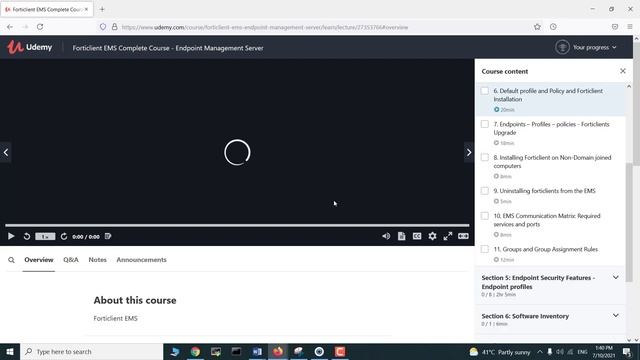Click the video progress bar

[237, 225]
